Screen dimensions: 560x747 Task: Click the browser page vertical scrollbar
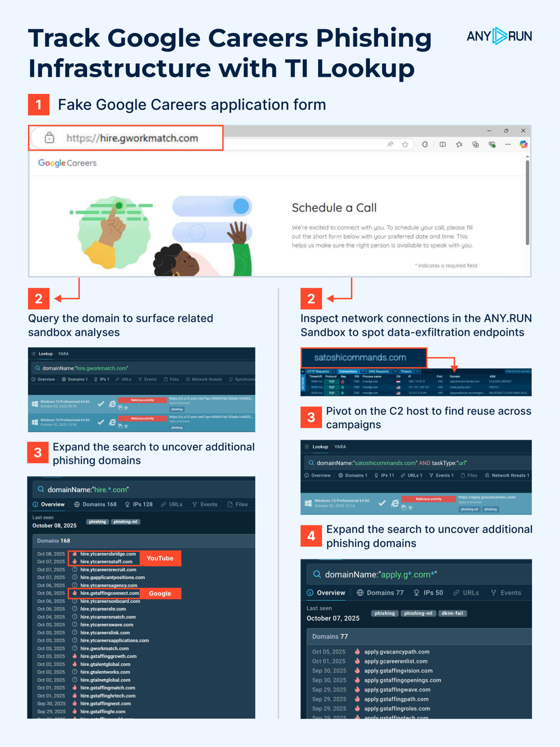[527, 202]
